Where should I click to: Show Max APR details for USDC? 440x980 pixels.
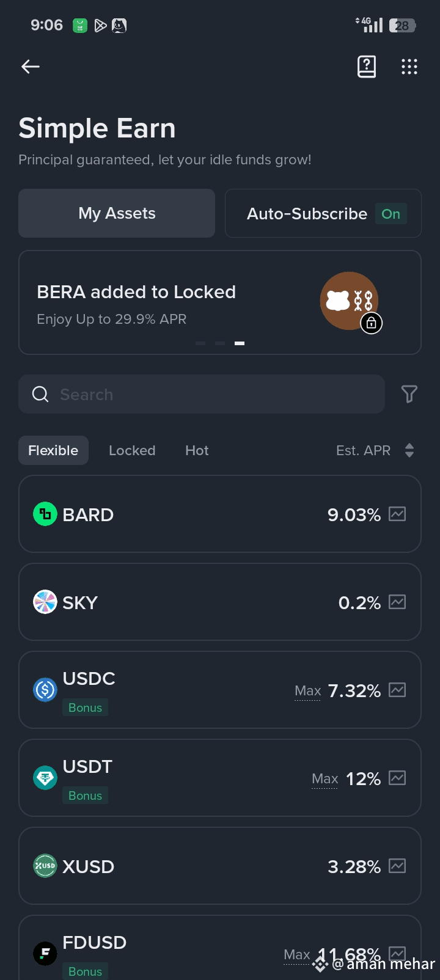(x=307, y=691)
